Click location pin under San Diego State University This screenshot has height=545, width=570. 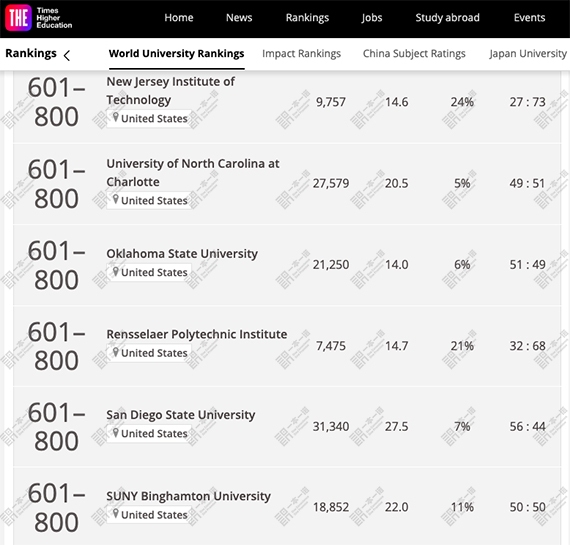[x=116, y=433]
